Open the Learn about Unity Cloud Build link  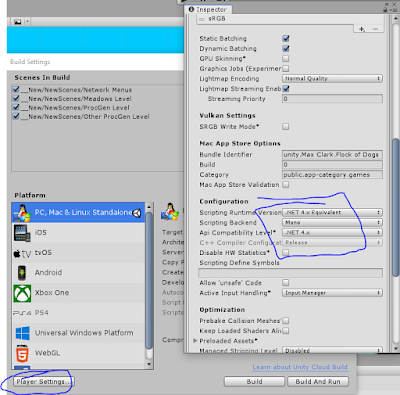300,367
